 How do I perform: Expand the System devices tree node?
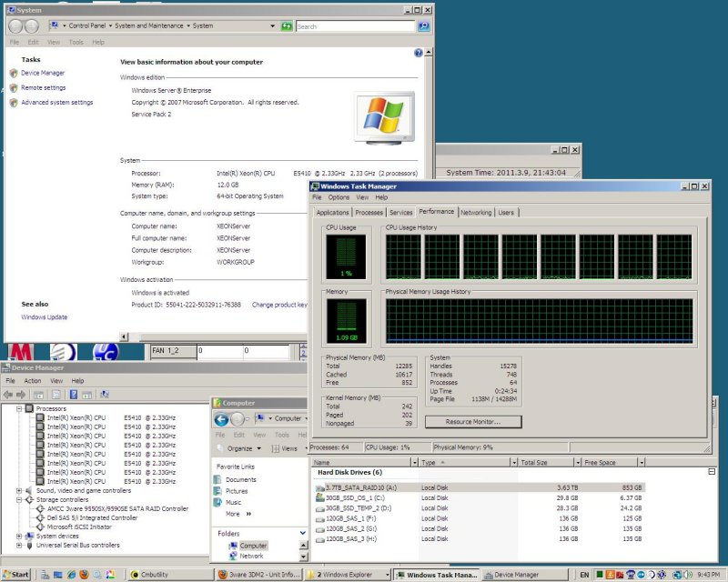click(19, 536)
